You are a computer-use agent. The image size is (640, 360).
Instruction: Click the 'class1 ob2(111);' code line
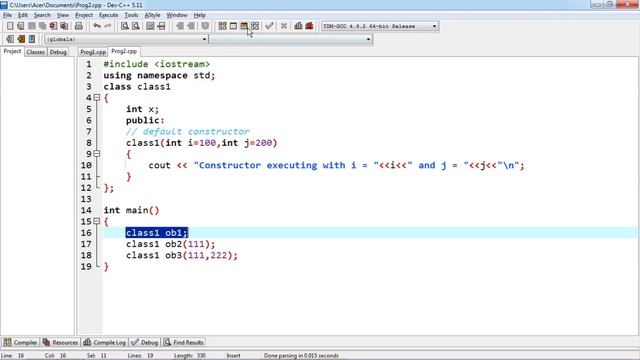click(x=170, y=244)
